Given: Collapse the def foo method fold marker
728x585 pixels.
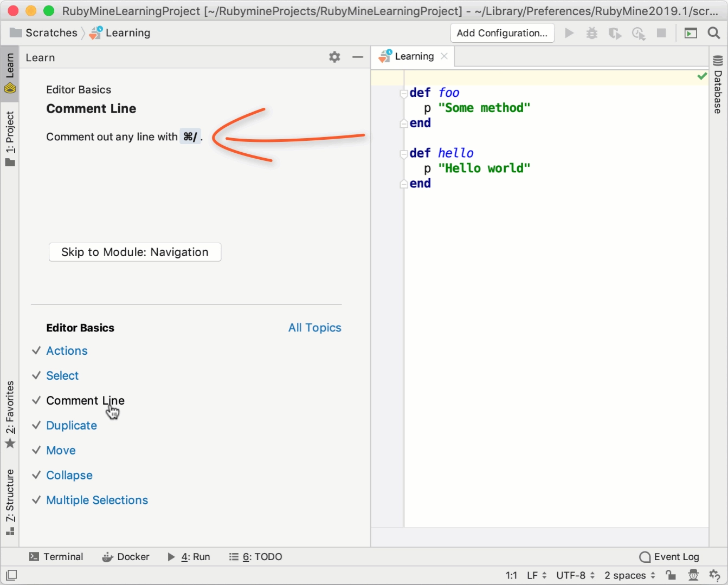Looking at the screenshot, I should click(404, 93).
